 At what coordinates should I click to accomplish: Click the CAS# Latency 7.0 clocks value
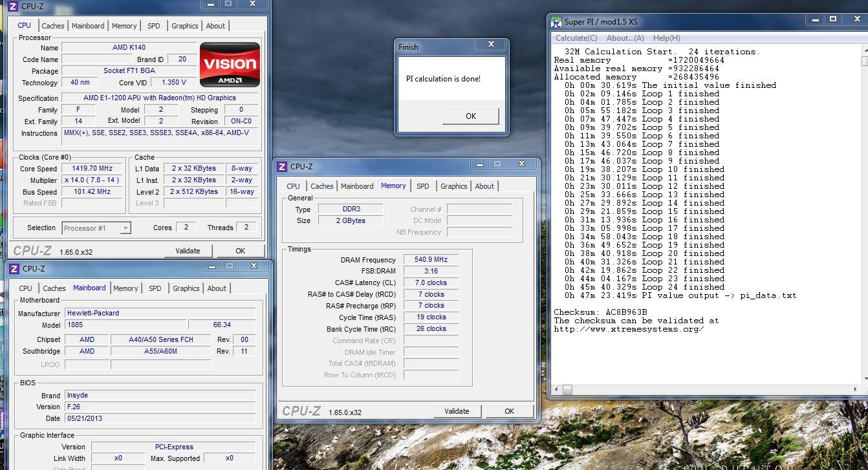431,283
